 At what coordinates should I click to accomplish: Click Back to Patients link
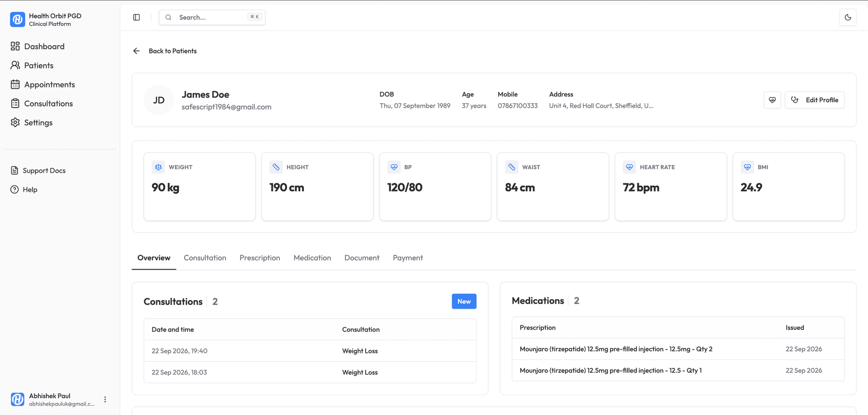173,51
